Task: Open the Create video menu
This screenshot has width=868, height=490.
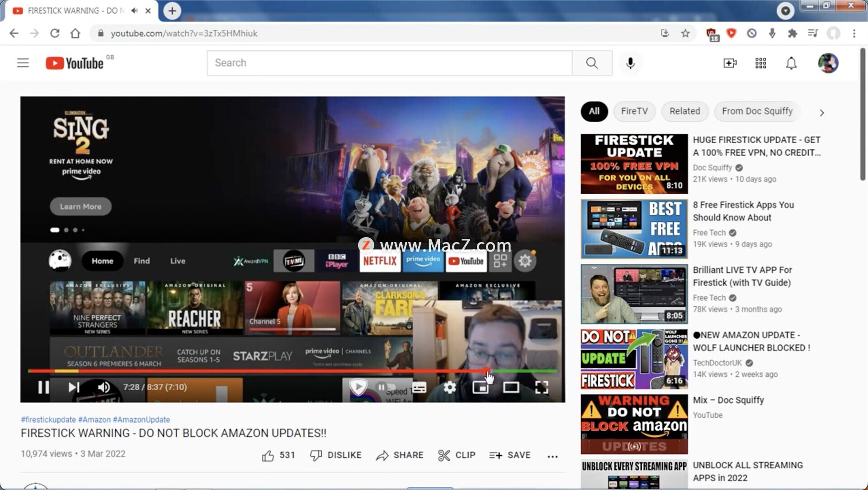Action: pyautogui.click(x=730, y=63)
